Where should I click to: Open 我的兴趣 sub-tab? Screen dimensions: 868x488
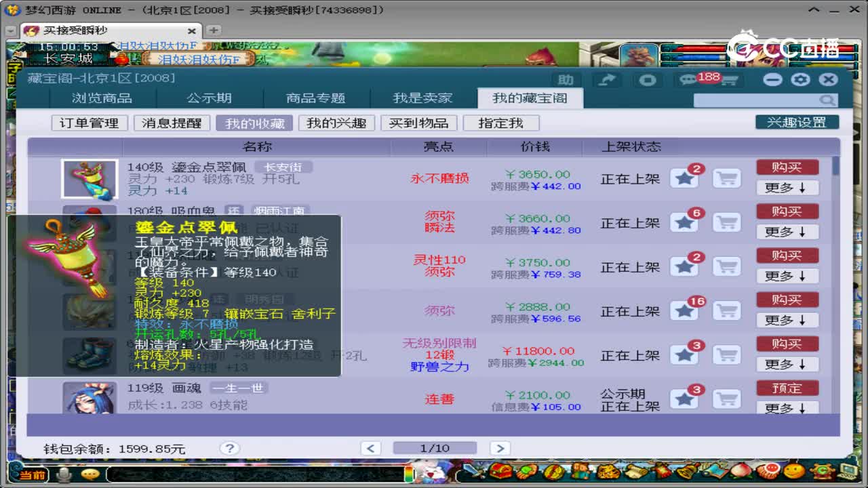[336, 123]
